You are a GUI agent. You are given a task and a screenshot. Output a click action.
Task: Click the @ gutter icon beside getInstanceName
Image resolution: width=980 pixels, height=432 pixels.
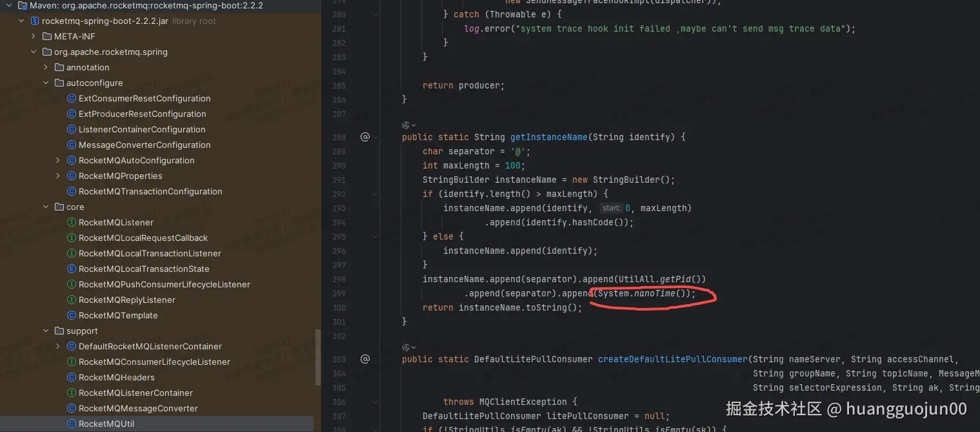pos(365,137)
